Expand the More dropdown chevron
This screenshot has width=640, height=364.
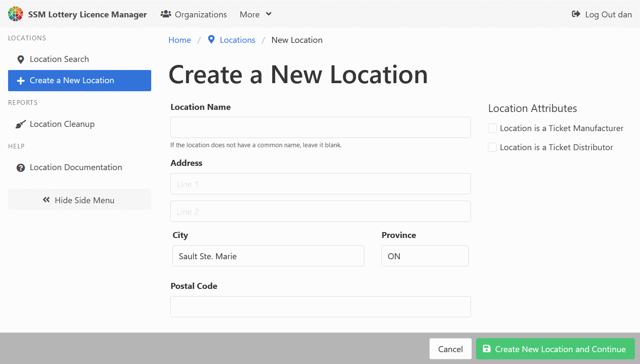(x=268, y=14)
